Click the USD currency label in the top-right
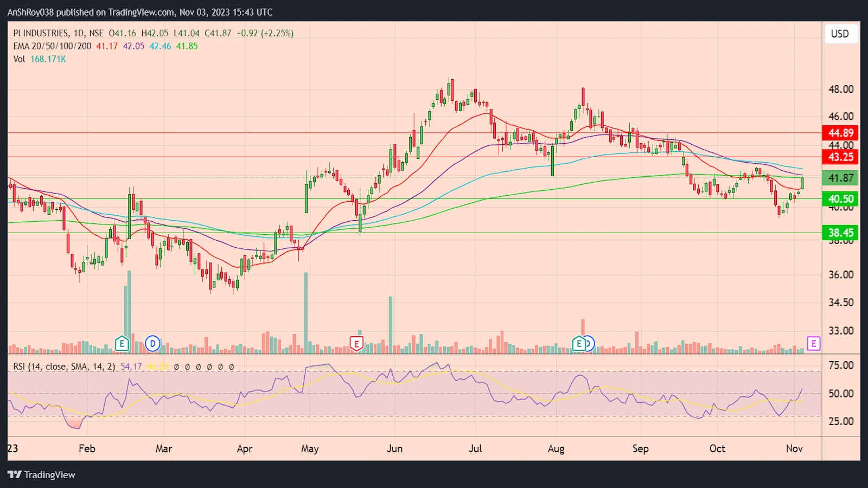The height and width of the screenshot is (488, 868). pyautogui.click(x=840, y=34)
